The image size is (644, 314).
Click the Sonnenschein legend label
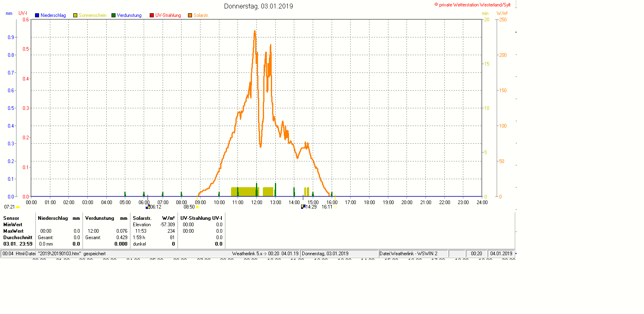(93, 15)
